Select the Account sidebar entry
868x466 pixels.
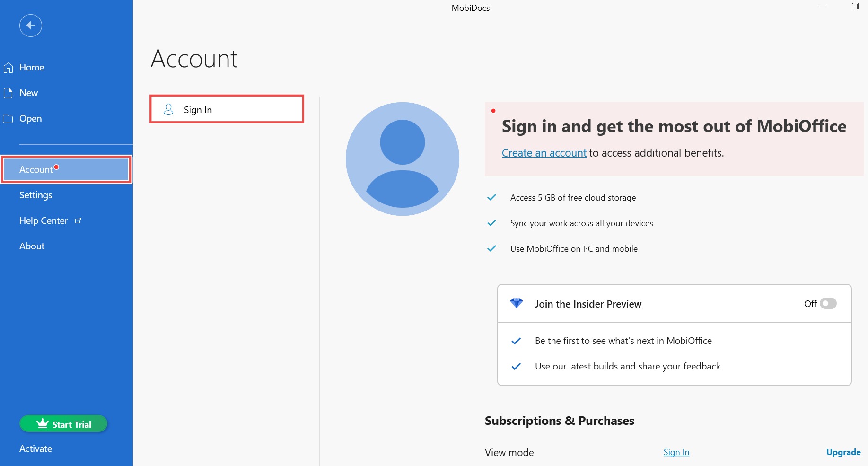66,169
